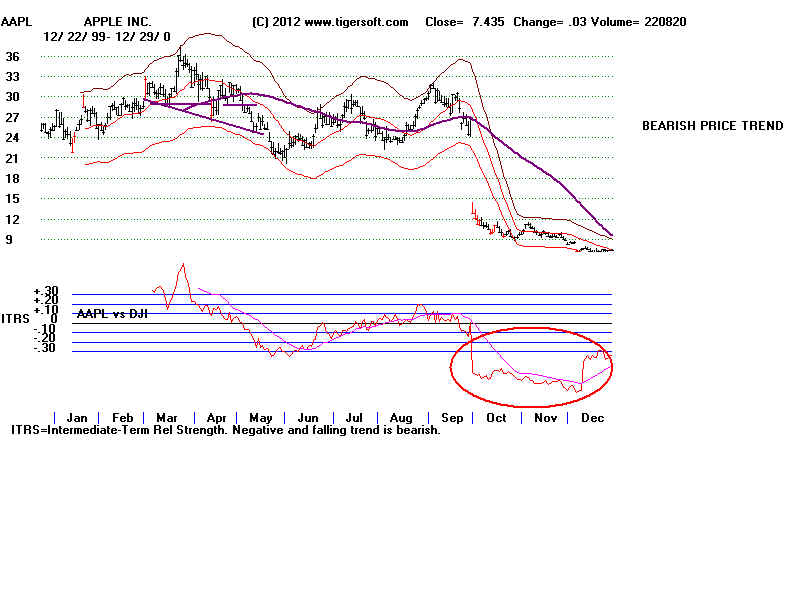
Task: Select the price axis value 36
Action: (x=14, y=57)
